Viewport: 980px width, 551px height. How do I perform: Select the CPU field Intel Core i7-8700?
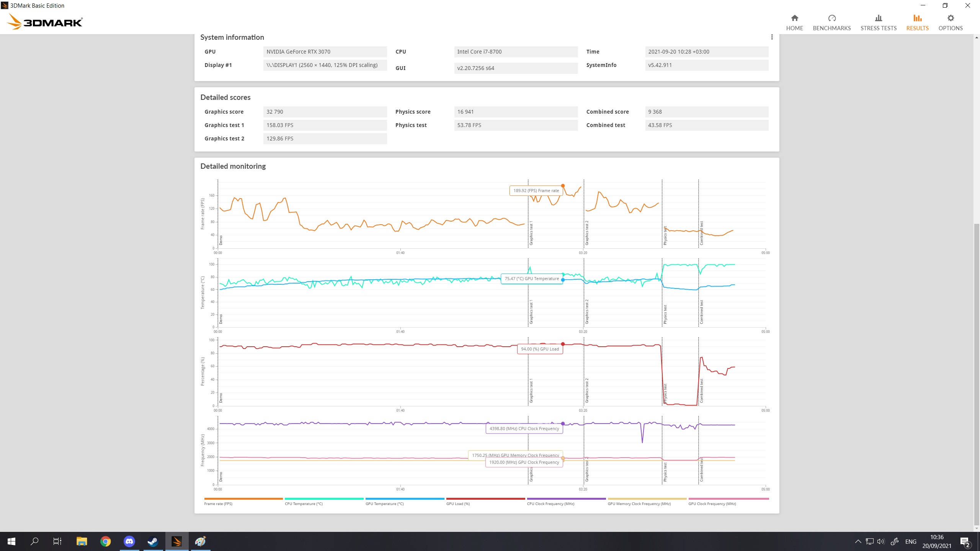click(x=516, y=52)
